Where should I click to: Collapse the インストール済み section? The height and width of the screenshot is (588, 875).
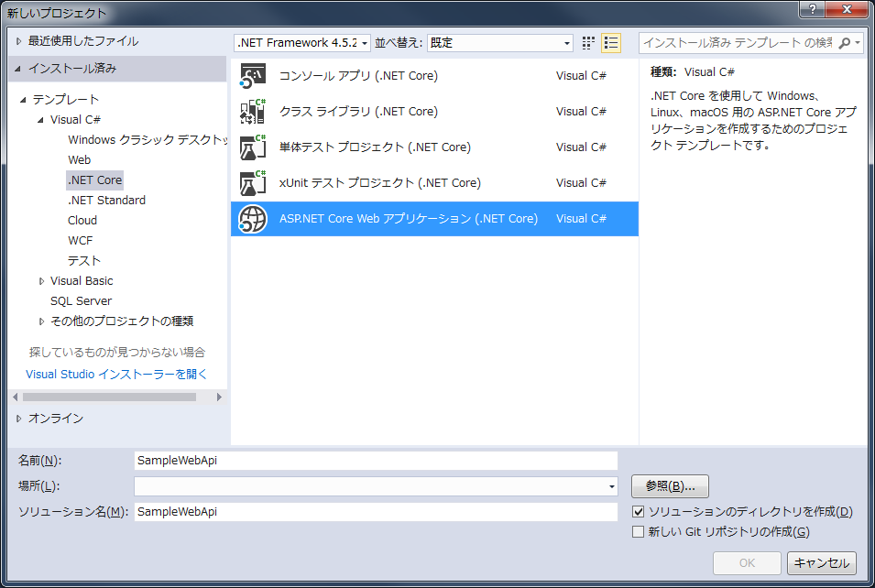[17, 69]
